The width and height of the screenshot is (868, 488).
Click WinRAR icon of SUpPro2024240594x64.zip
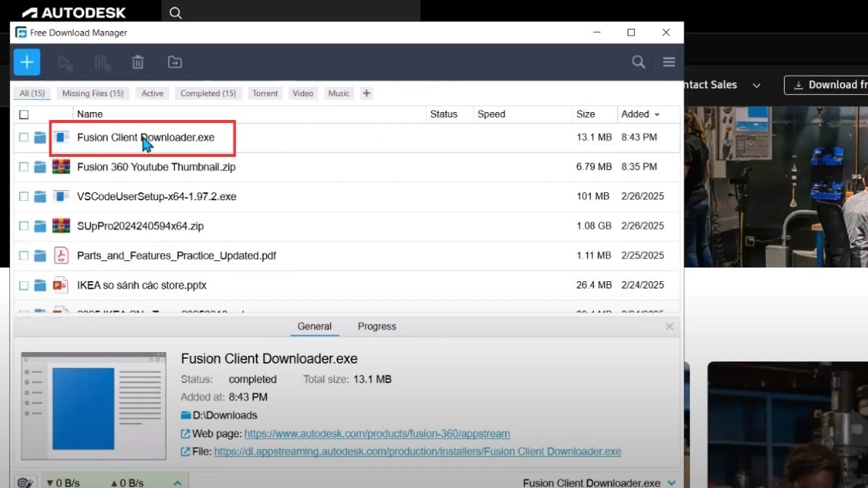point(61,226)
